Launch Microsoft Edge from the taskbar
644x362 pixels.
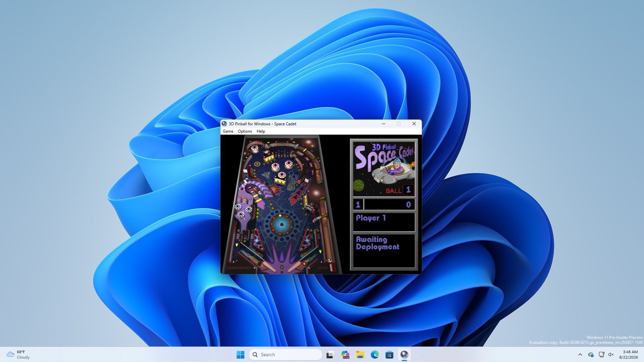pyautogui.click(x=375, y=355)
